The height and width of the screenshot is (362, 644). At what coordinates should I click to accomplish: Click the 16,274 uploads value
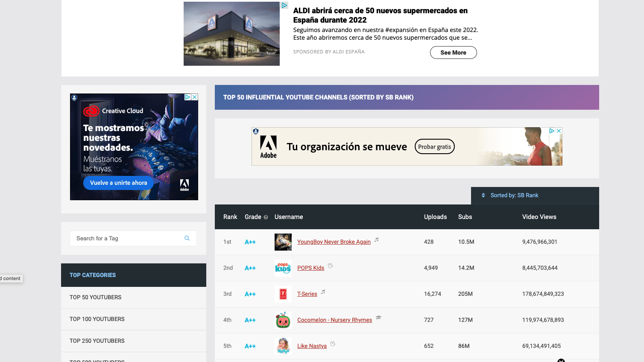tap(433, 294)
